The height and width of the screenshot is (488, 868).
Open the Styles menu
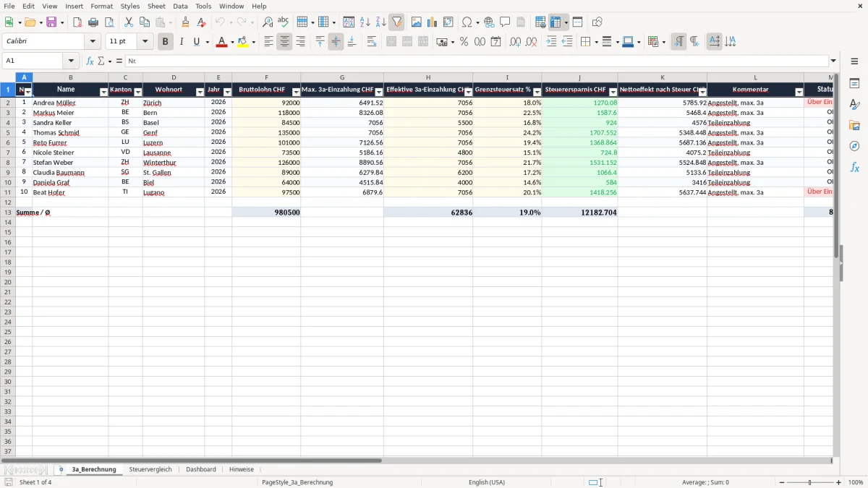(130, 6)
